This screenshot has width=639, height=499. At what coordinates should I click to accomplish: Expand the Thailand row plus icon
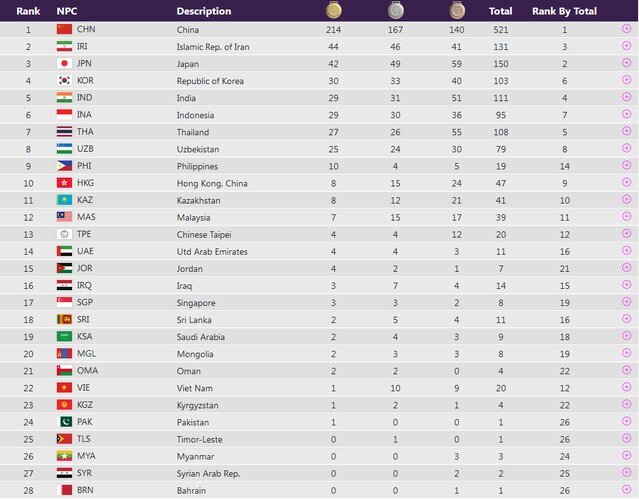[x=626, y=132]
